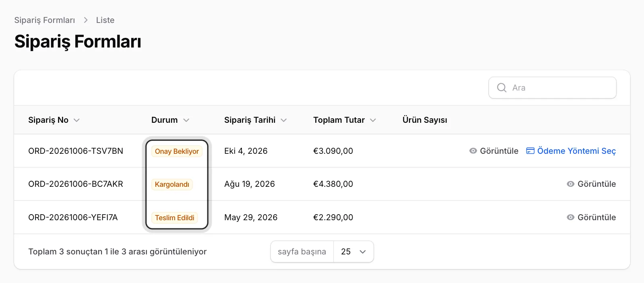Image resolution: width=644 pixels, height=283 pixels.
Task: Click the date May 29, 2026
Action: coord(251,217)
